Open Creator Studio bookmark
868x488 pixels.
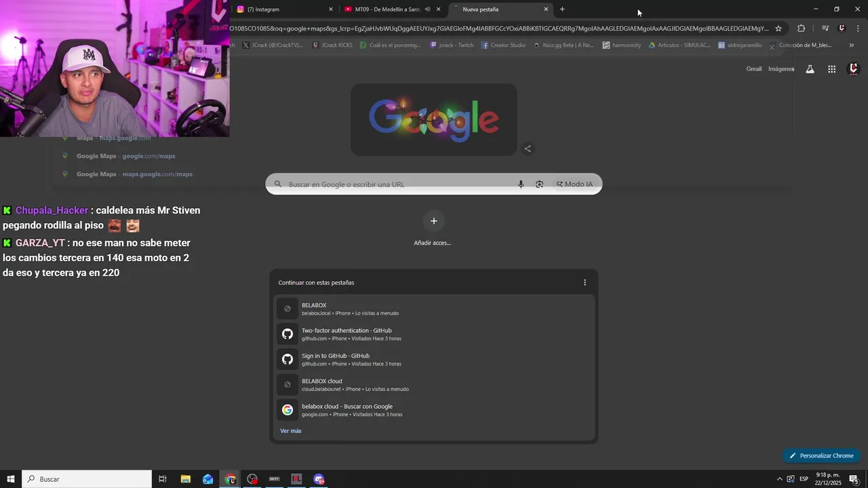(x=503, y=45)
